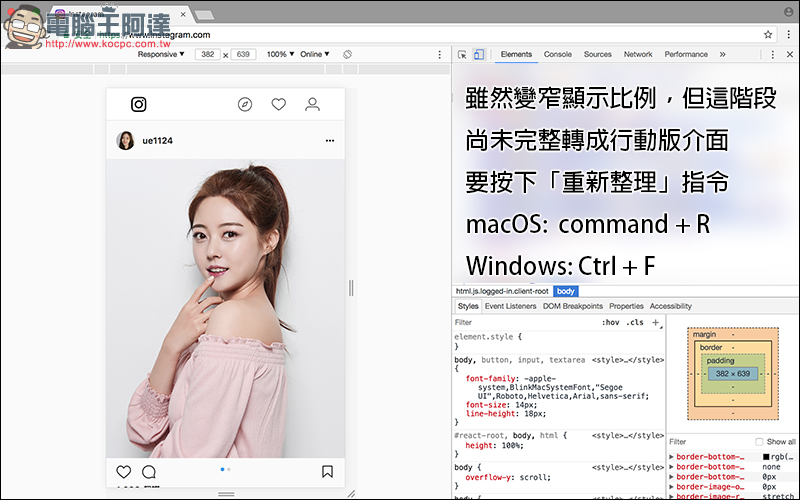800x500 pixels.
Task: Switch to the Console tab
Action: (558, 54)
